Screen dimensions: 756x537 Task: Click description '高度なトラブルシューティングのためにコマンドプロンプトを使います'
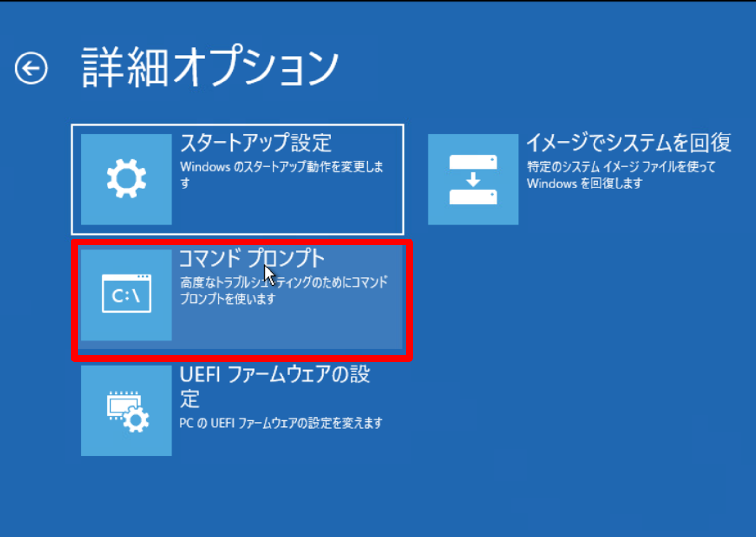click(282, 290)
